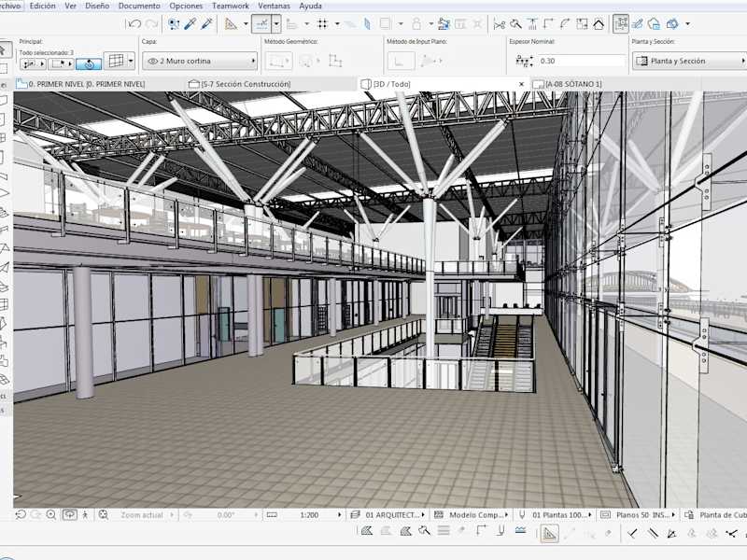The image size is (747, 560).
Task: Open the 01 ARQUITECT layer combination dropdown
Action: tap(388, 515)
